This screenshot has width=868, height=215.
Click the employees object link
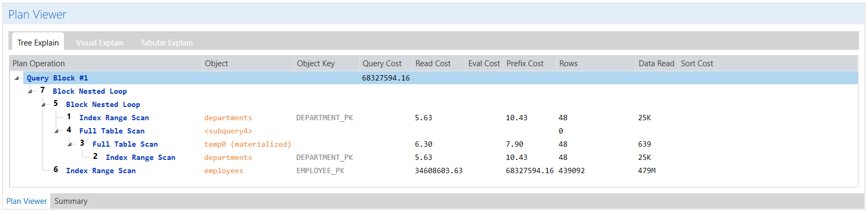click(224, 171)
